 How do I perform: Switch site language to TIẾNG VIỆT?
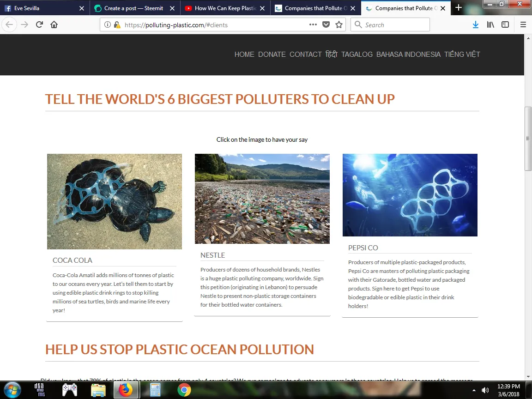click(462, 54)
